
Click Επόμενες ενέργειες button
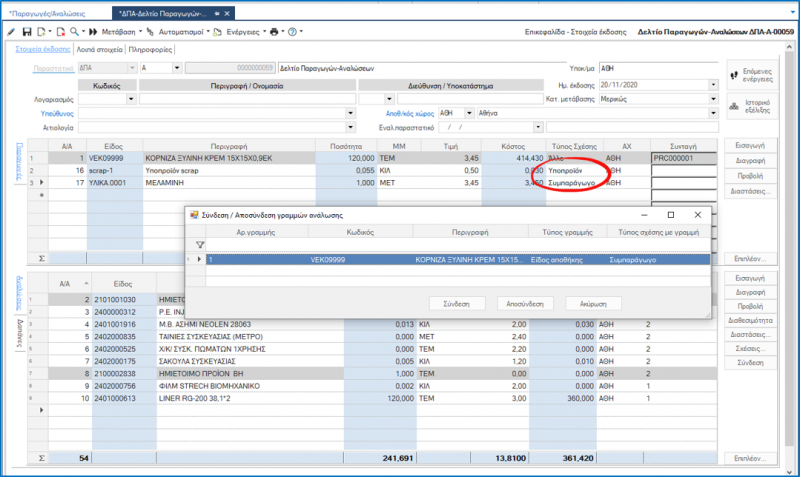point(752,75)
